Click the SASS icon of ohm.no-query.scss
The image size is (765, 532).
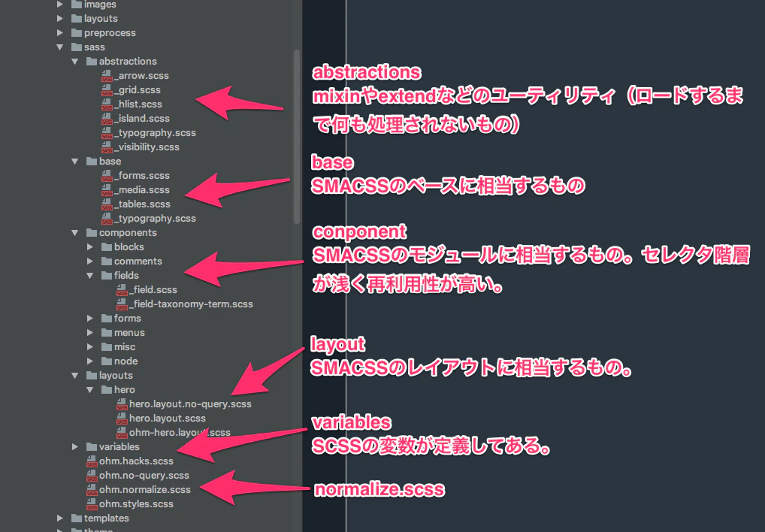[92, 476]
